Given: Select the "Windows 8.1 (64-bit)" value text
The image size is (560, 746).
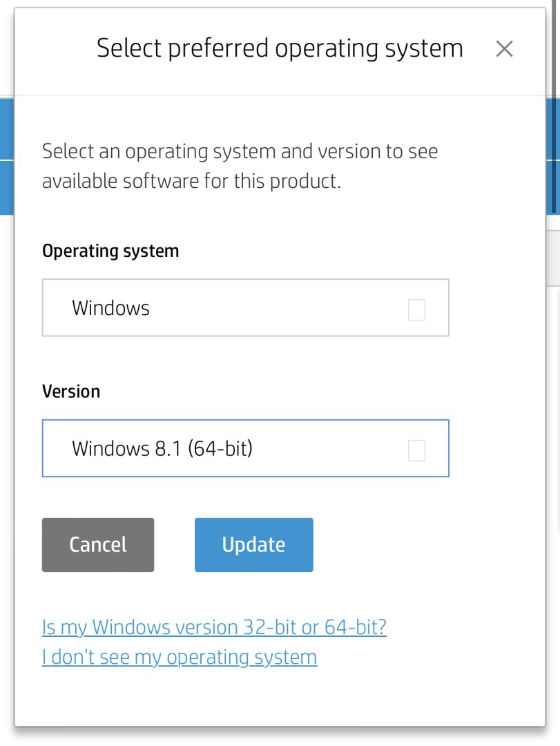Looking at the screenshot, I should [x=162, y=449].
